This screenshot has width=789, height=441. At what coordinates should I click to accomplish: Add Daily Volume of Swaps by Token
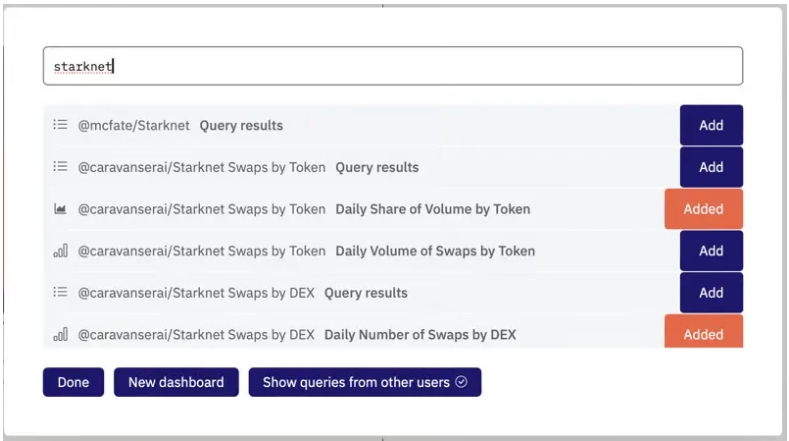click(x=711, y=251)
